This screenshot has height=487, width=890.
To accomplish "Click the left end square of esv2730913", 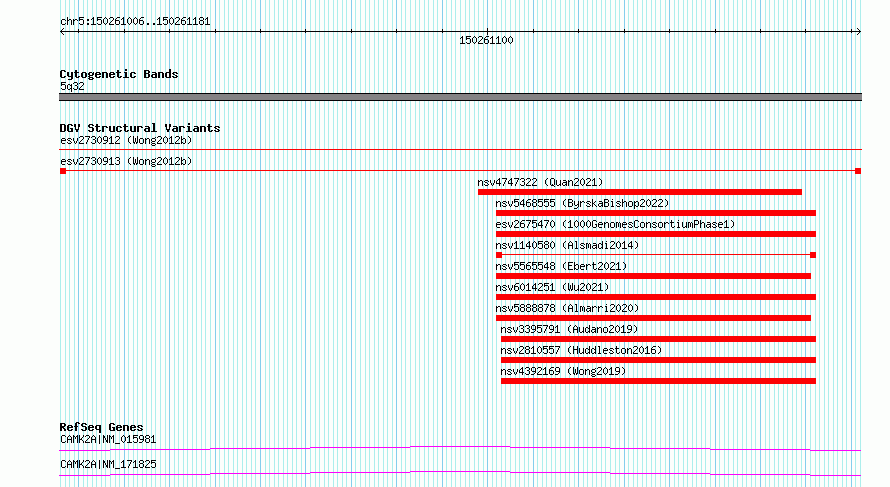I will click(63, 171).
